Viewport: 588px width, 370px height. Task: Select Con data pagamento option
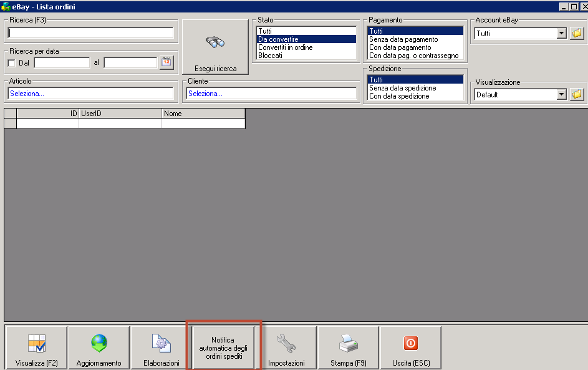pos(415,47)
